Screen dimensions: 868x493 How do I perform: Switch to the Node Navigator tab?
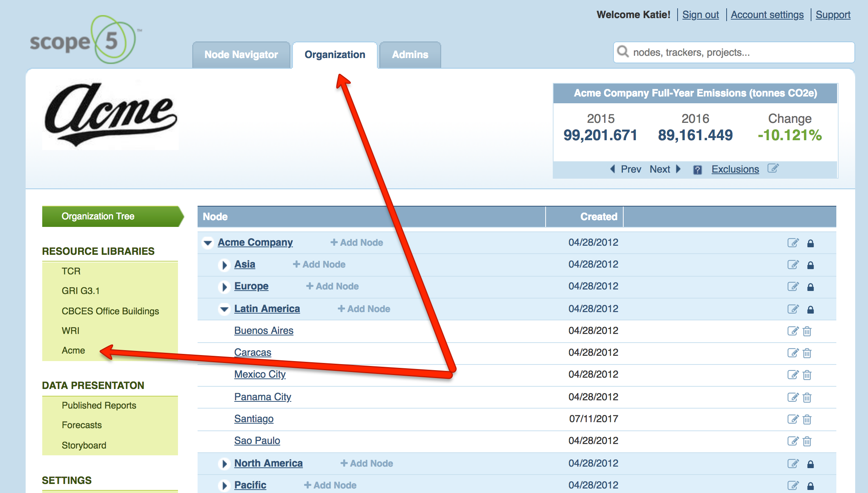[241, 55]
